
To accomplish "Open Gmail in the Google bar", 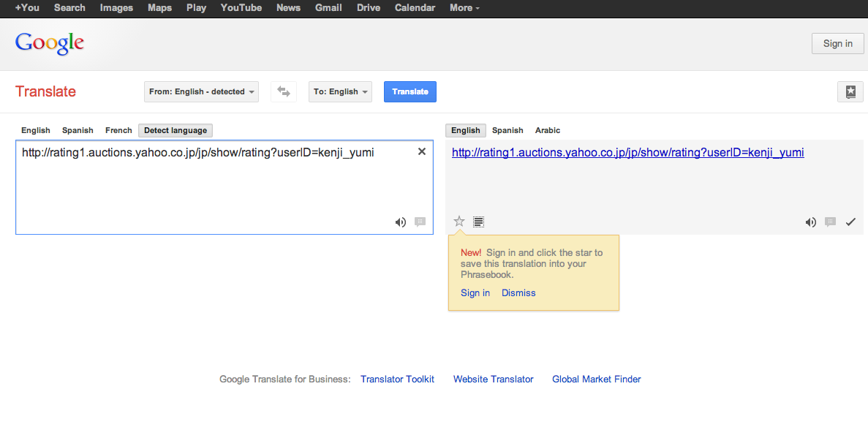I will 328,8.
